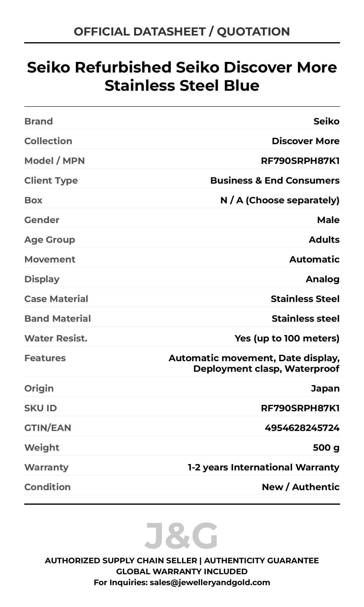Click the Seiko Refurbished product title

tap(182, 76)
